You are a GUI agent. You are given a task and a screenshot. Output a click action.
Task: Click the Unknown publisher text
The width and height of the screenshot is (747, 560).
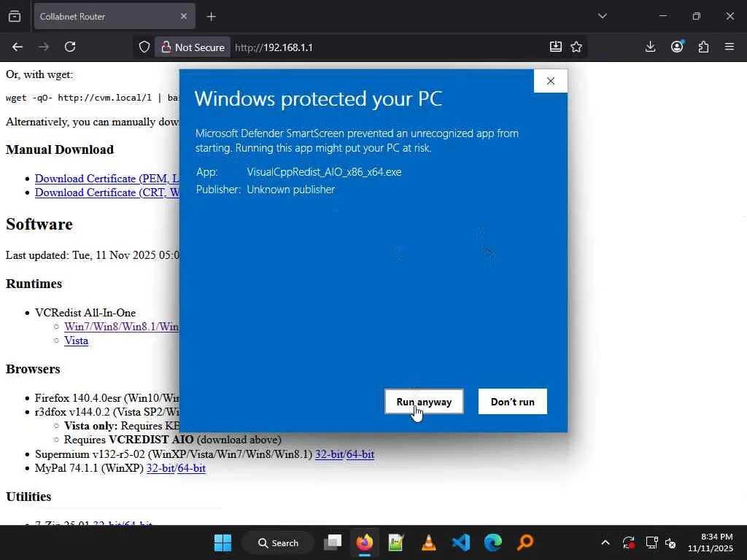click(x=290, y=190)
